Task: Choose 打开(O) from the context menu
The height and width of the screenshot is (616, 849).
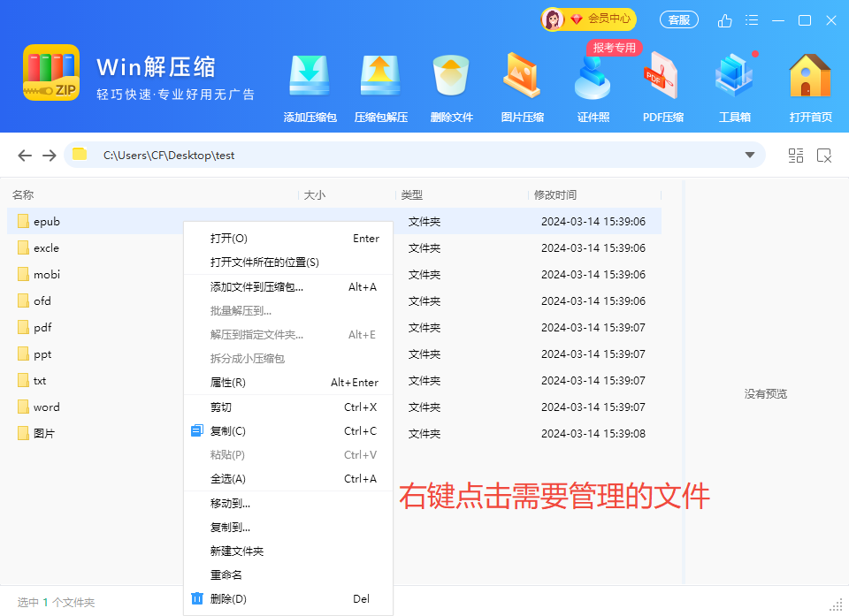Action: click(x=288, y=238)
